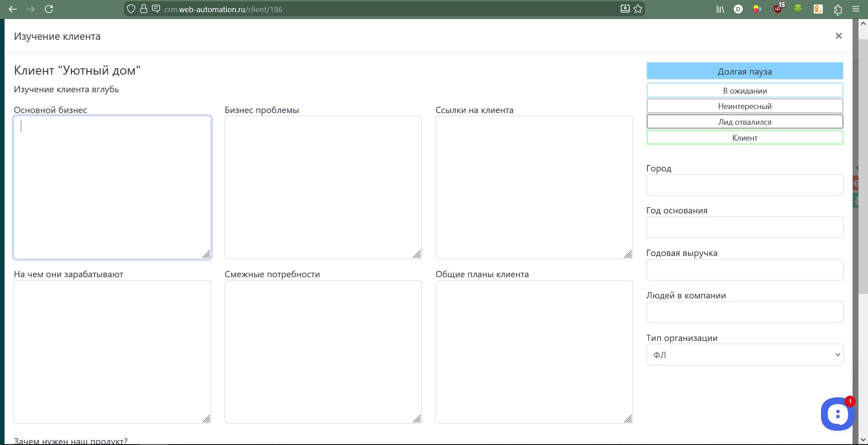This screenshot has width=868, height=445.
Task: Reload the current page
Action: [49, 9]
